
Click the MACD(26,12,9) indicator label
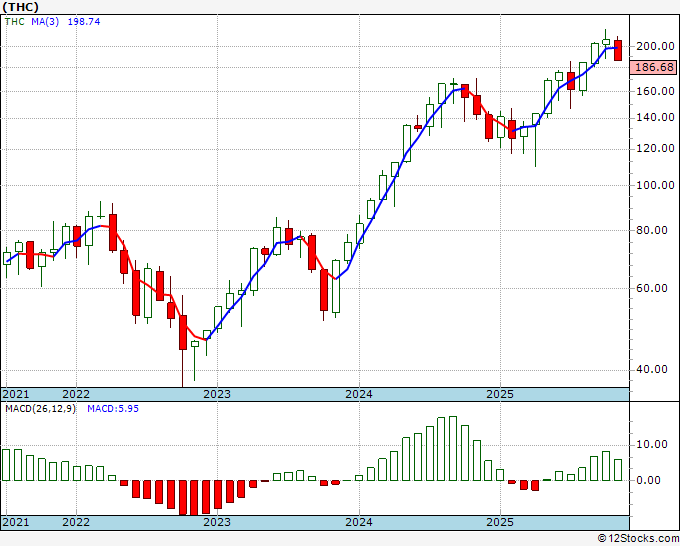pos(40,409)
